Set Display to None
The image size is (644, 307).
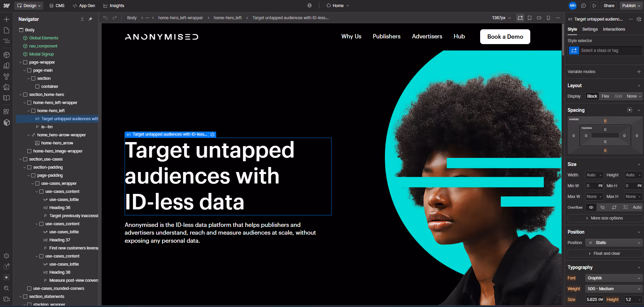pos(634,96)
